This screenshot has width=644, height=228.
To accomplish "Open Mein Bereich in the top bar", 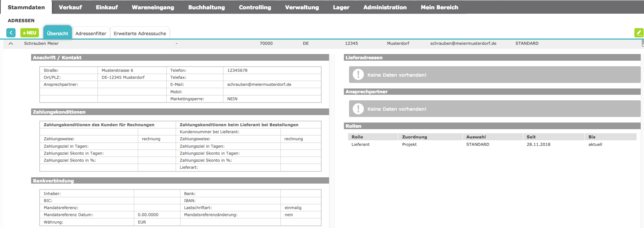I will [439, 7].
